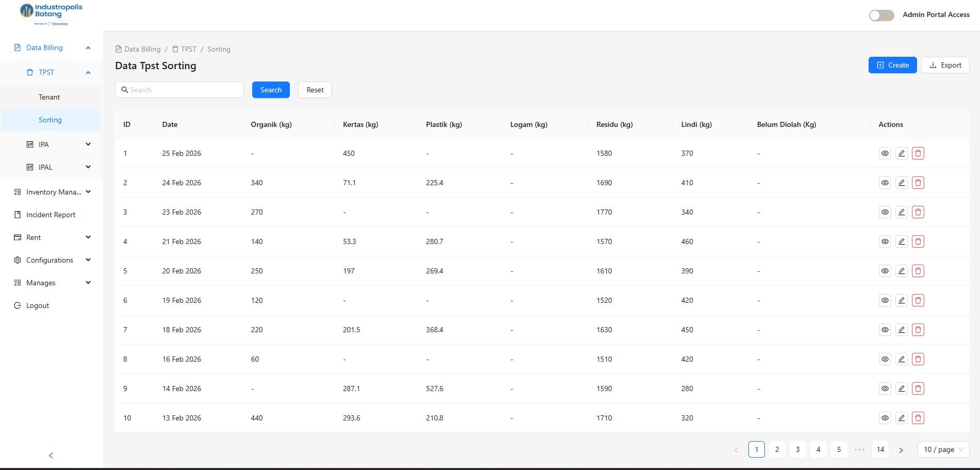Image resolution: width=980 pixels, height=470 pixels.
Task: View details of the 24 Feb 2026 row
Action: 885,183
